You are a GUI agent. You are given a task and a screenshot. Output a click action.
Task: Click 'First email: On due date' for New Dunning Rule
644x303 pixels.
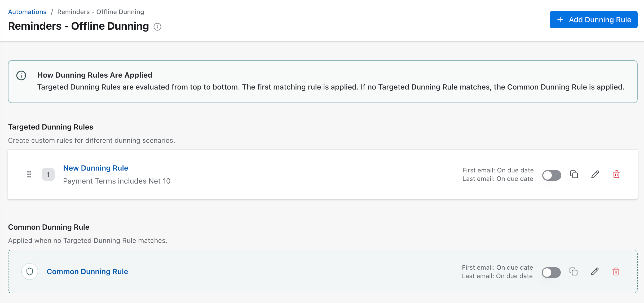(498, 170)
